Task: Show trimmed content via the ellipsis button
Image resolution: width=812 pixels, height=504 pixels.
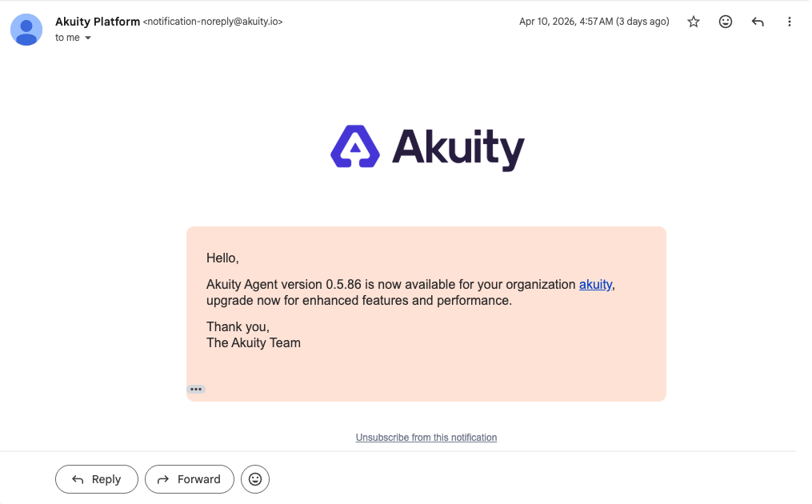Action: click(196, 389)
